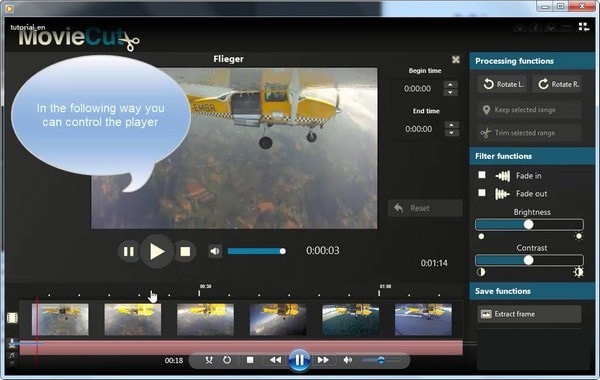This screenshot has height=380, width=600.
Task: Decrease End time with down arrow
Action: 452,133
